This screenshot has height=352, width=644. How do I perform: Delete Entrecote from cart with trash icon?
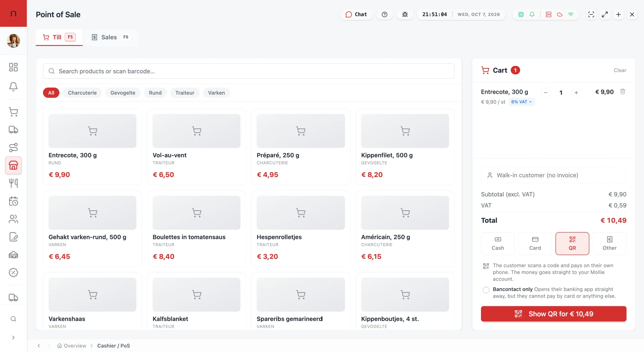click(623, 92)
